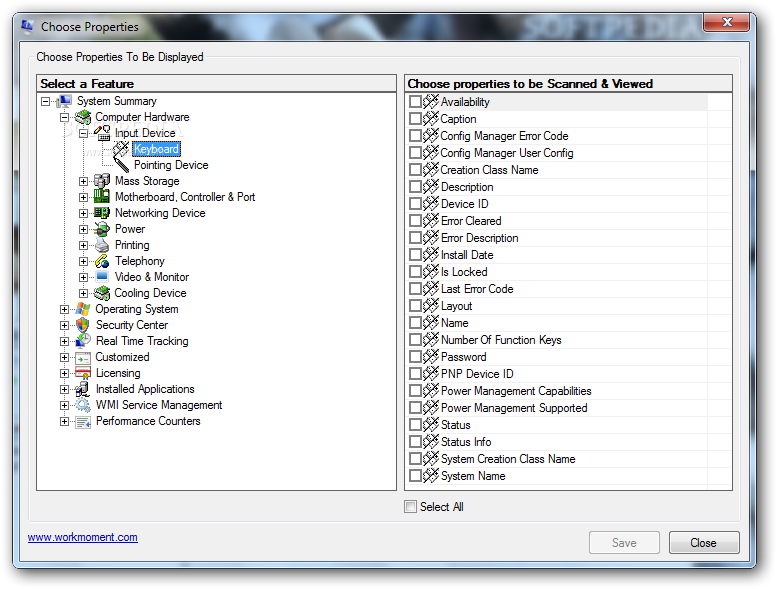Click the Operating System Windows flag icon

[x=83, y=309]
